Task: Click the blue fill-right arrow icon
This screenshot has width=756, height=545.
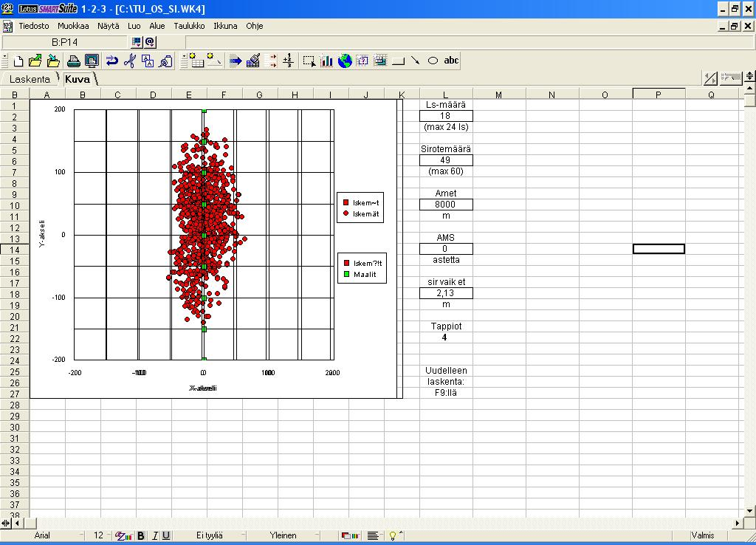Action: click(x=236, y=61)
